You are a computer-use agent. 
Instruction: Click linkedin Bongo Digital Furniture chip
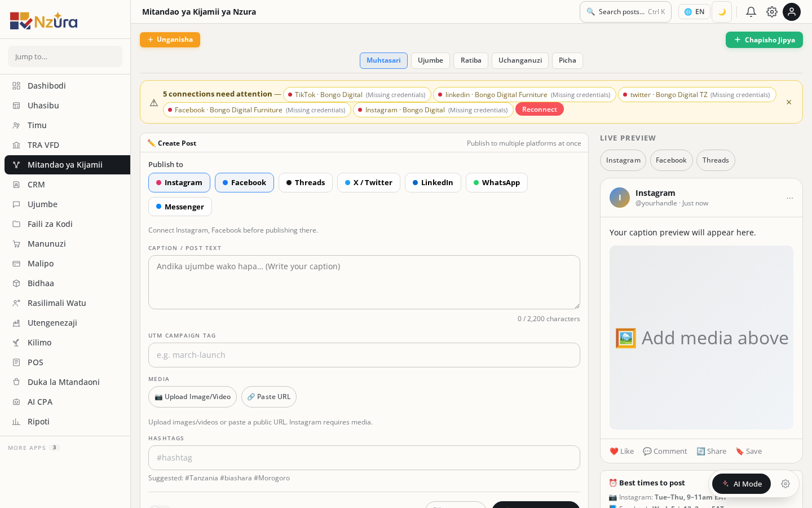(x=524, y=95)
